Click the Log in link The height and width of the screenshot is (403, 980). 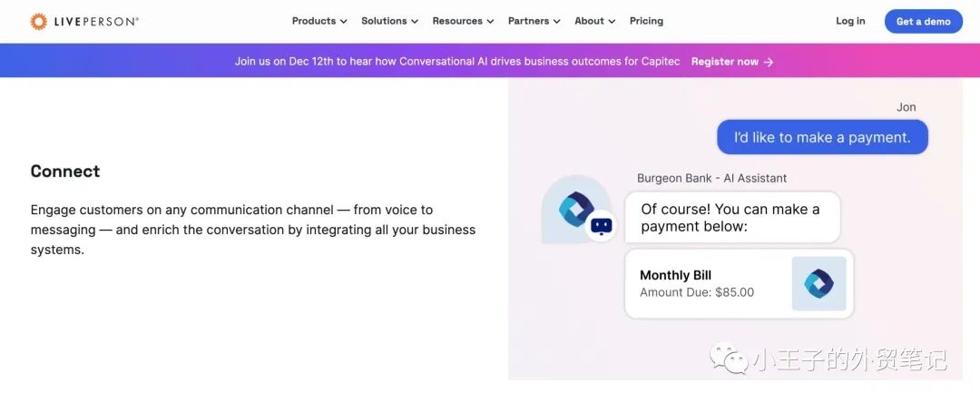pos(850,21)
